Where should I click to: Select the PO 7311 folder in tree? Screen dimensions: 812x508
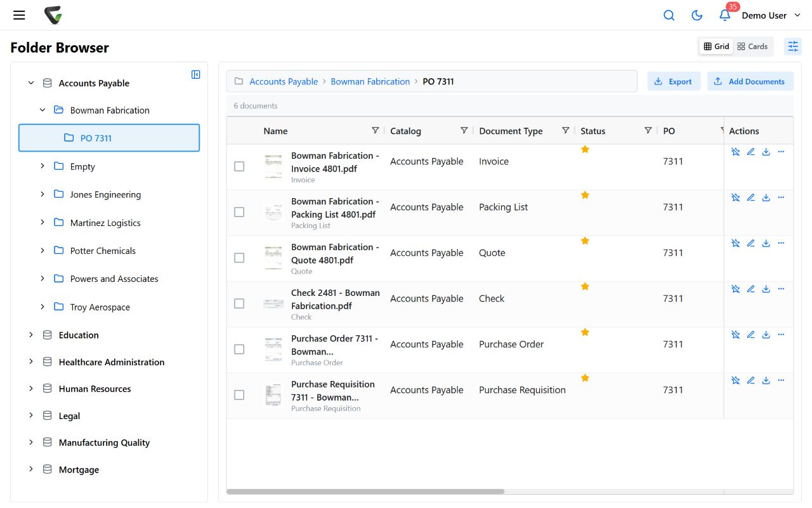pos(109,138)
